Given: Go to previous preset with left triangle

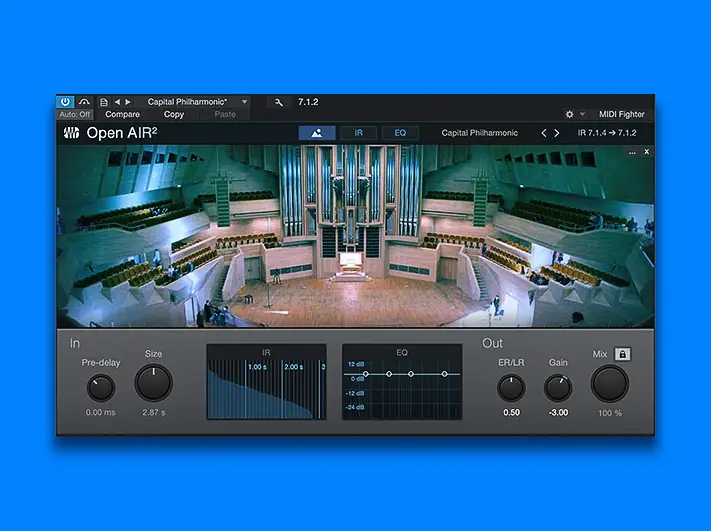Looking at the screenshot, I should click(x=117, y=102).
